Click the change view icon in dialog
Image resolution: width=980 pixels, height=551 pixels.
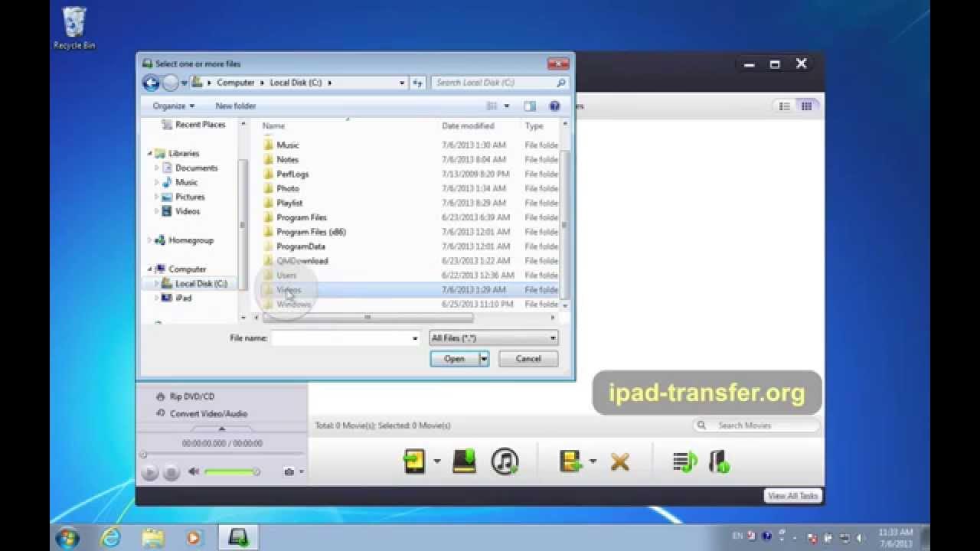pyautogui.click(x=492, y=106)
